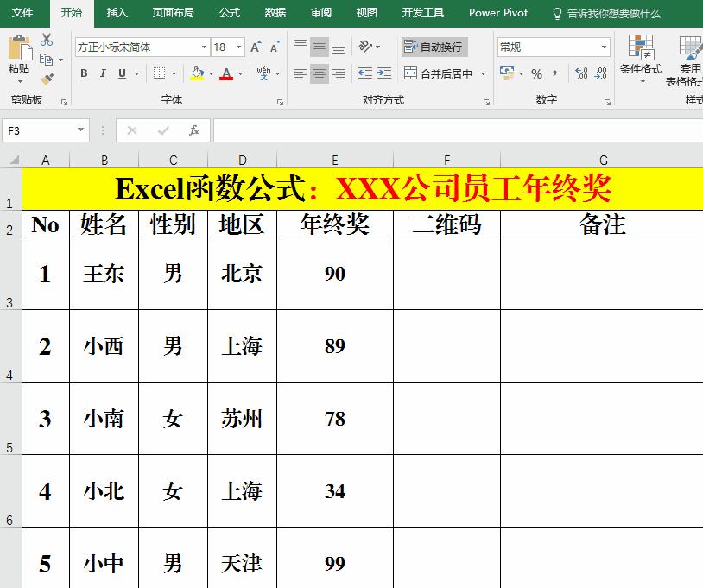Open the 文件 File tab
Viewport: 703px width, 588px height.
[x=22, y=13]
